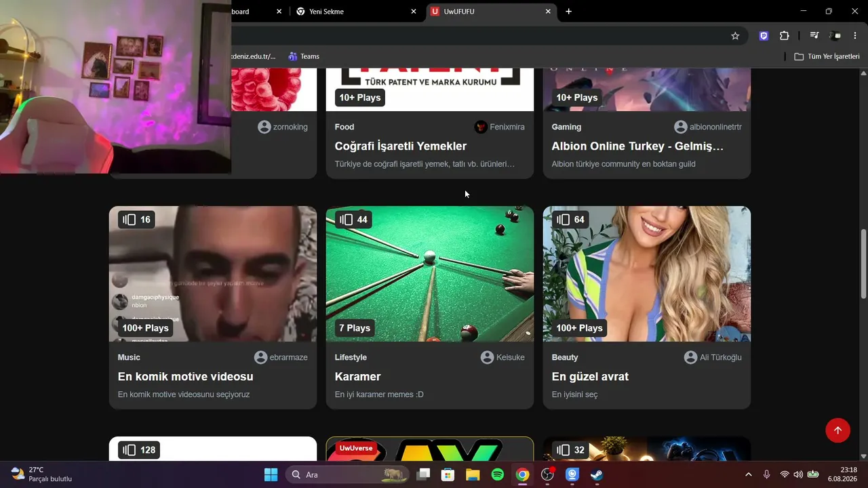The width and height of the screenshot is (868, 488).
Task: Visit the Fenixmira author profile
Action: coord(500,127)
